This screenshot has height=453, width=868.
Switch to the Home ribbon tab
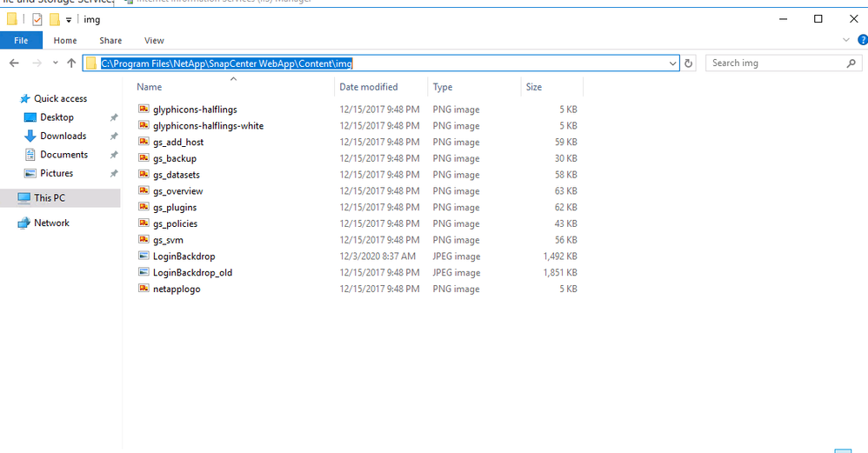pos(65,40)
